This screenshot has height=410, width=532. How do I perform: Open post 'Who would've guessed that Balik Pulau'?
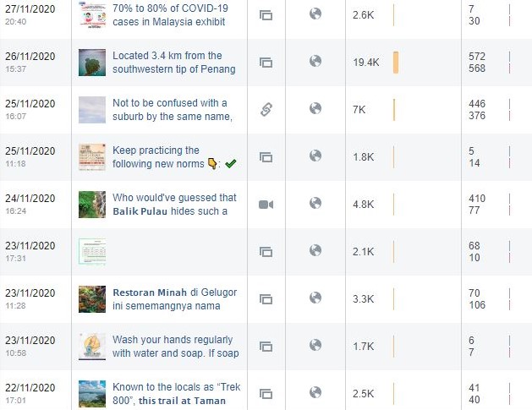[174, 205]
